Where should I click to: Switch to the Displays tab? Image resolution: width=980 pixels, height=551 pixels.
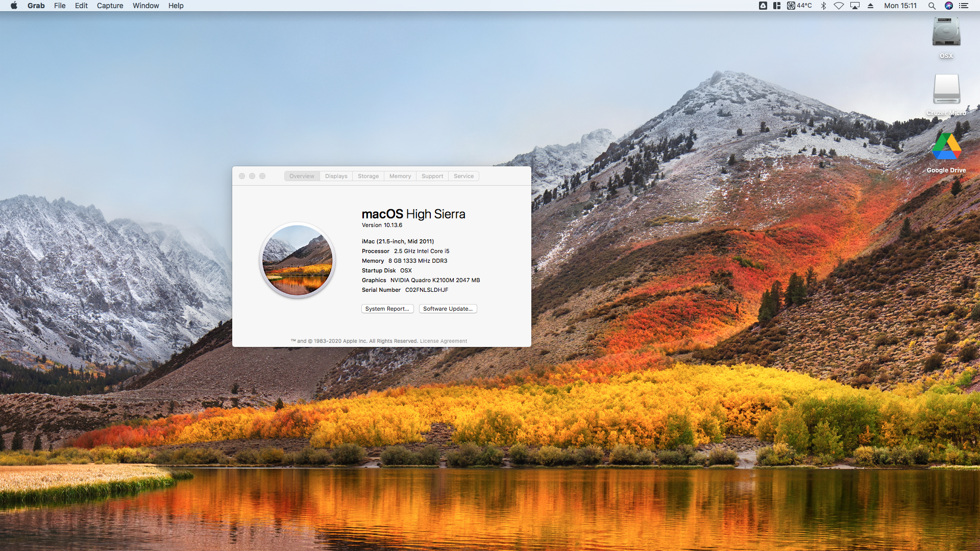point(336,176)
